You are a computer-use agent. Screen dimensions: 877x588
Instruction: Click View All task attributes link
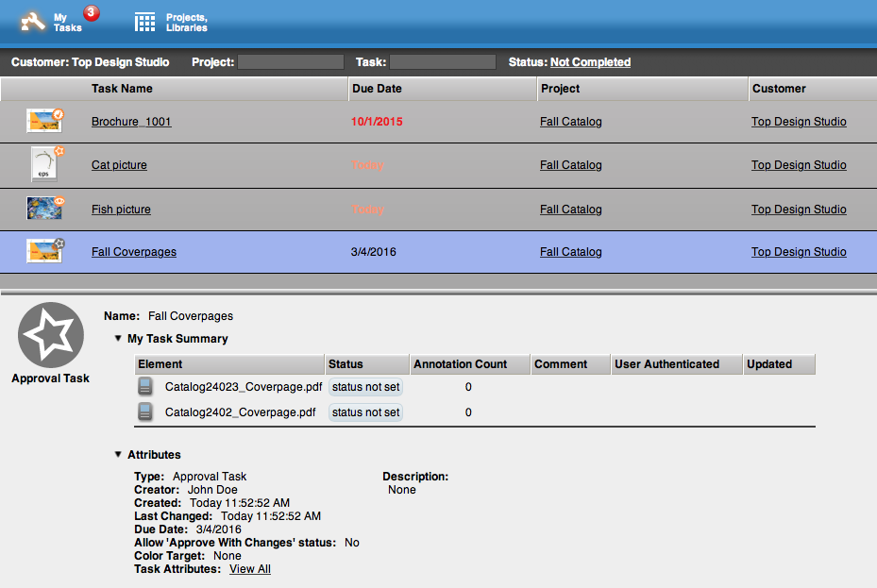click(250, 569)
